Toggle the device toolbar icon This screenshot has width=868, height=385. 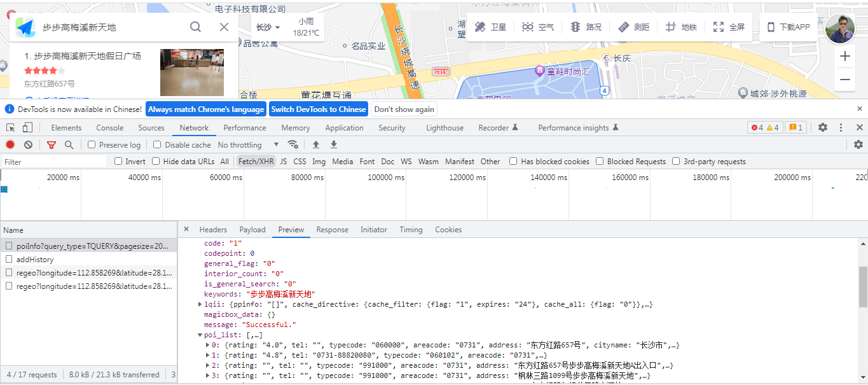tap(27, 128)
